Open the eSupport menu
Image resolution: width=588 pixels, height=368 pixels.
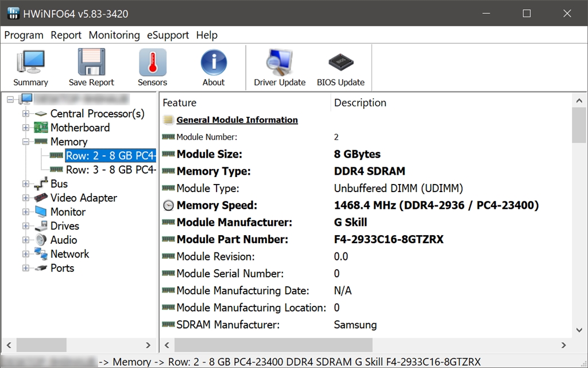[x=168, y=35]
